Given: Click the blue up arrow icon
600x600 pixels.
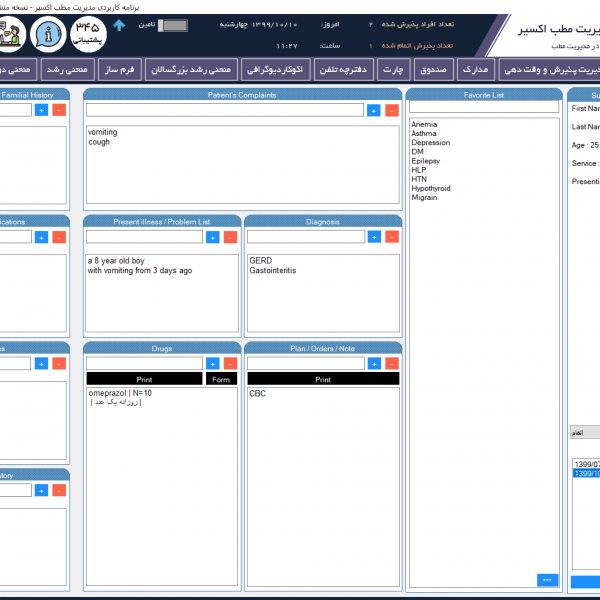Looking at the screenshot, I should [x=119, y=25].
